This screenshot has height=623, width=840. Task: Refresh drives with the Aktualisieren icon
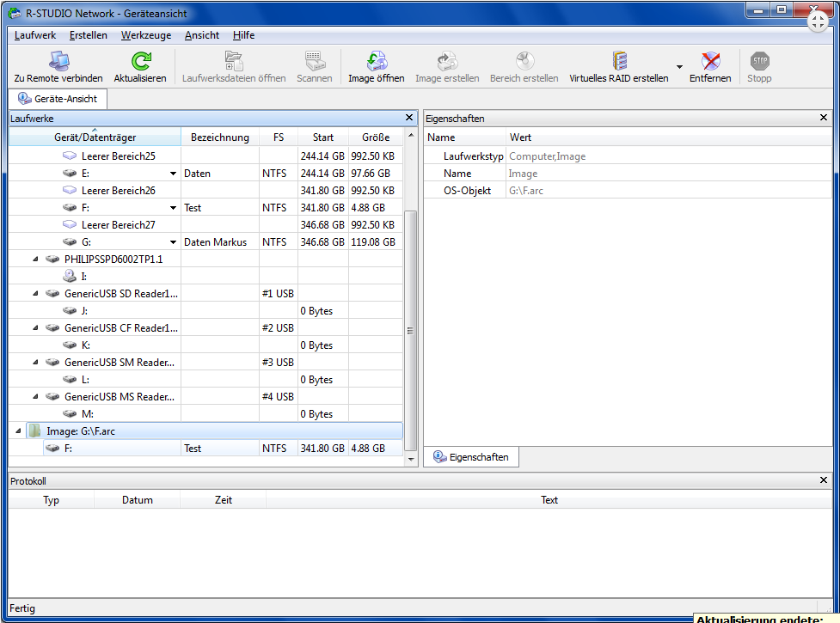tap(141, 61)
